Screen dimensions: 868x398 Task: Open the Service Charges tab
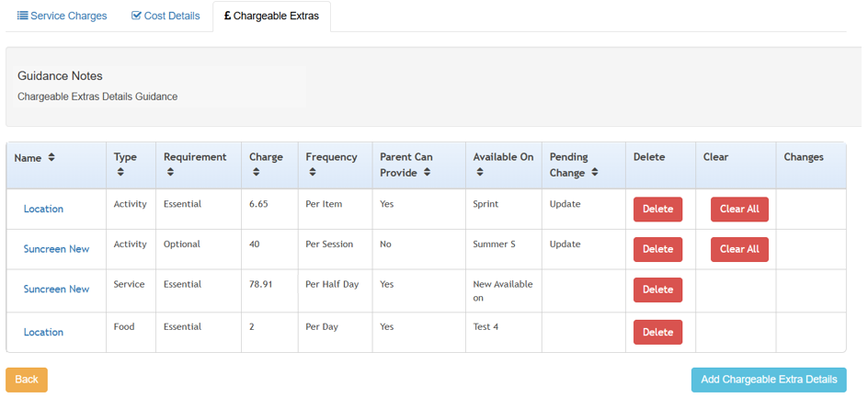(x=62, y=16)
